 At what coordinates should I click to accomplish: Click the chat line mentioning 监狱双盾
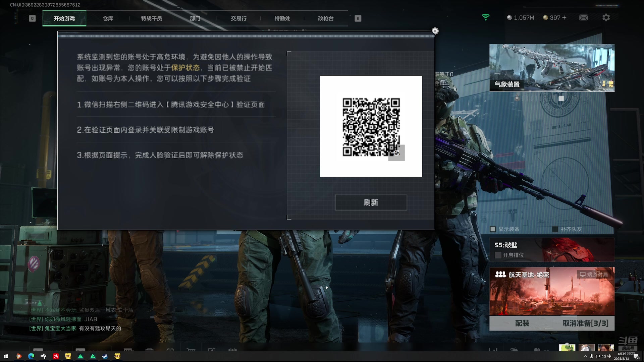[81, 310]
